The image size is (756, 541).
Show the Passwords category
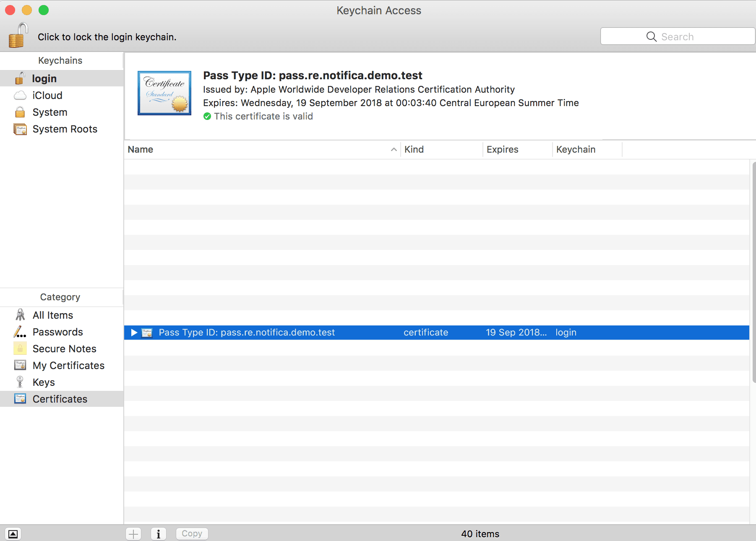(58, 332)
